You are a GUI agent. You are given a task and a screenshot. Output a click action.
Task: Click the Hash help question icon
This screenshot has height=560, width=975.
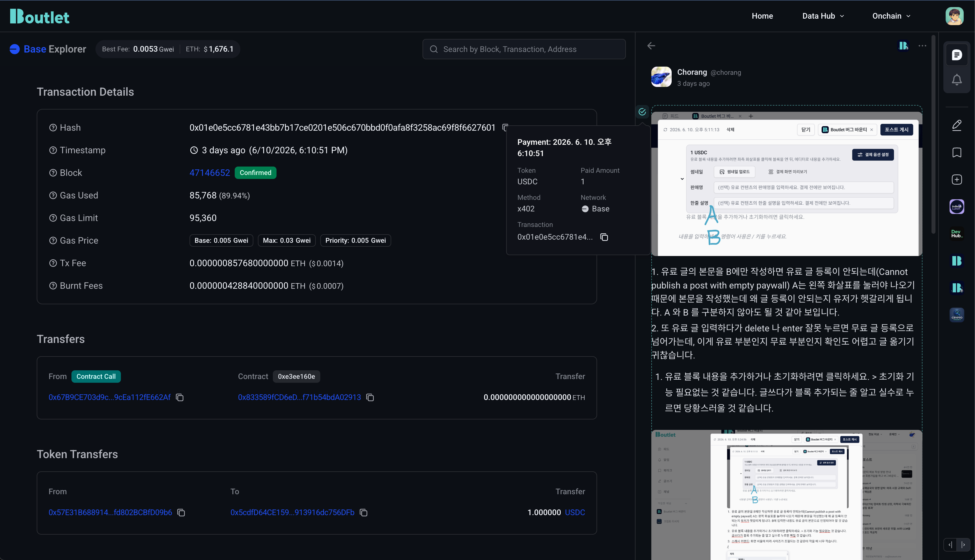point(53,128)
